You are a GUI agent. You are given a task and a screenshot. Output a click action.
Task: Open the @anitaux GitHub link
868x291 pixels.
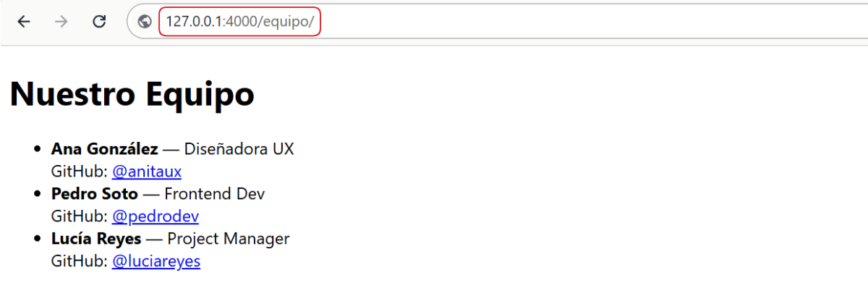tap(147, 172)
